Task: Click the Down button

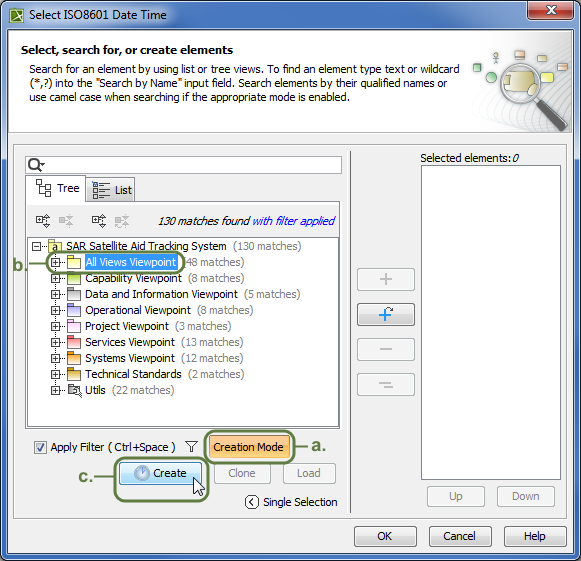Action: coord(525,496)
